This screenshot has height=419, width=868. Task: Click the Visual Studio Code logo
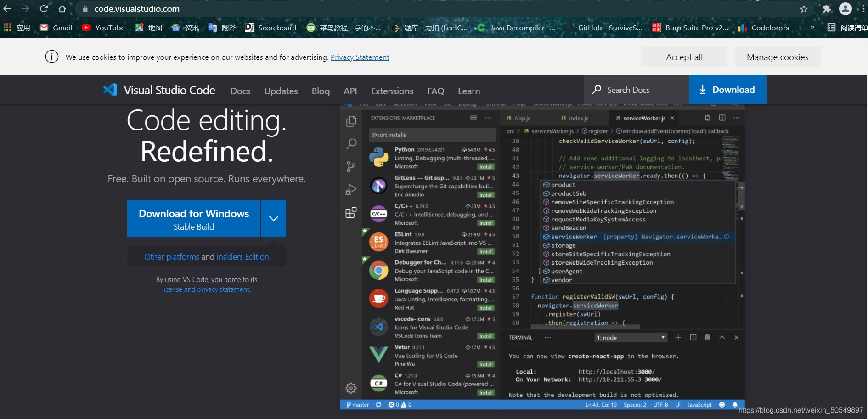pyautogui.click(x=159, y=90)
